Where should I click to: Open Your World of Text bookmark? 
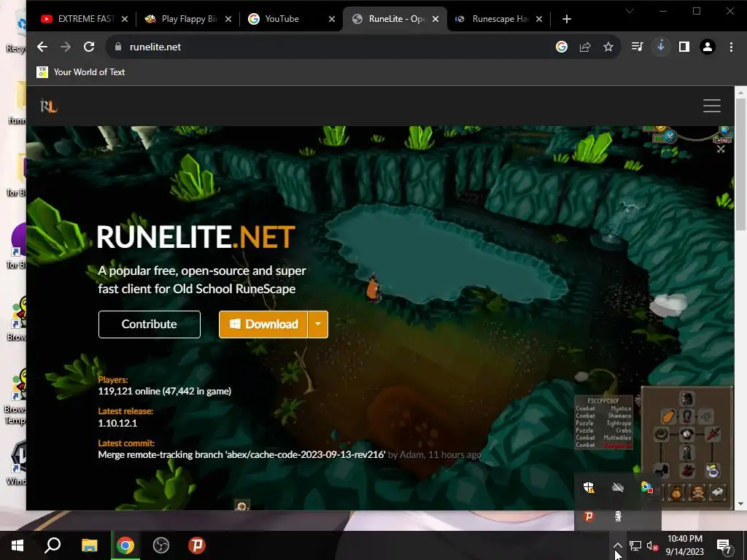coord(80,72)
